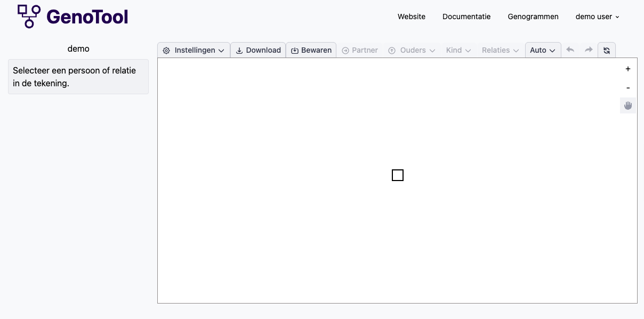Open the Relaties dropdown
The height and width of the screenshot is (319, 644).
pos(500,50)
